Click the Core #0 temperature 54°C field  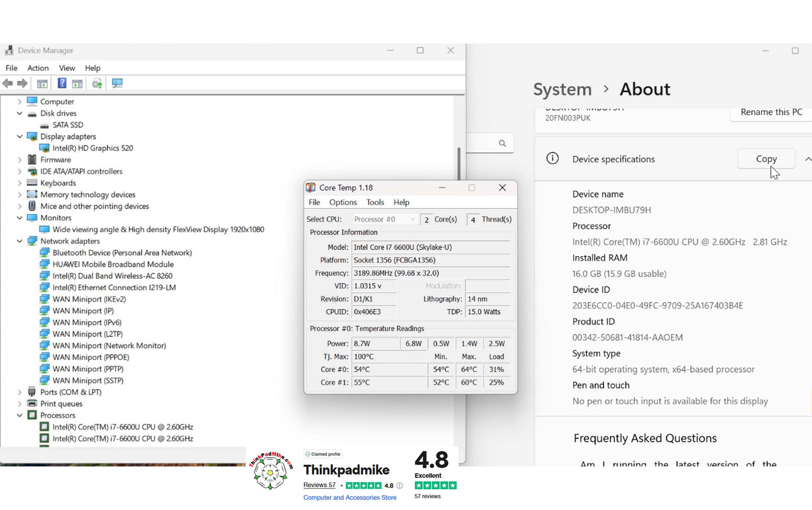pos(389,370)
